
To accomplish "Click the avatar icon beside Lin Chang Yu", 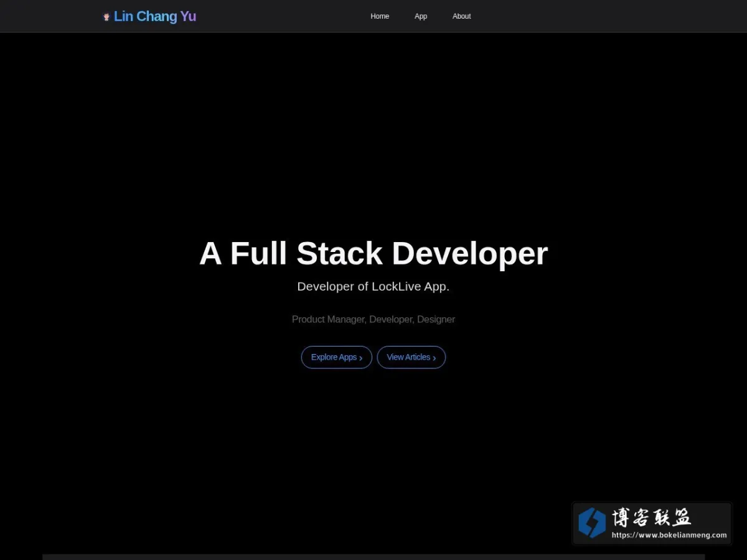I will pos(106,17).
